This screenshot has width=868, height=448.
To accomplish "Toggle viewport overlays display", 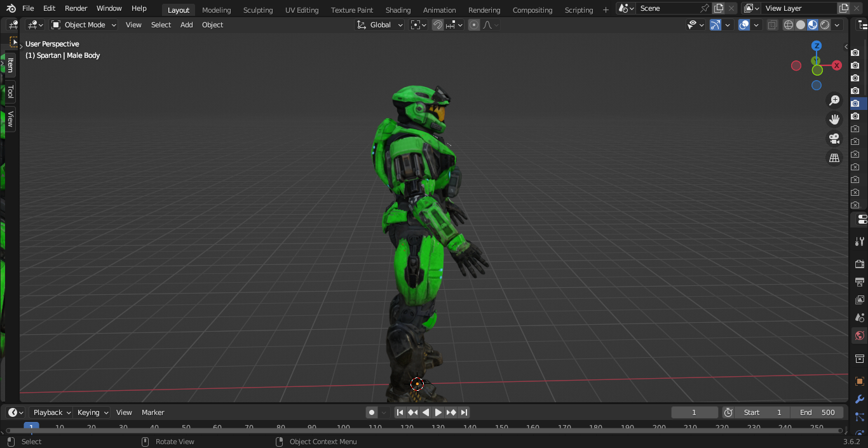I will point(744,25).
